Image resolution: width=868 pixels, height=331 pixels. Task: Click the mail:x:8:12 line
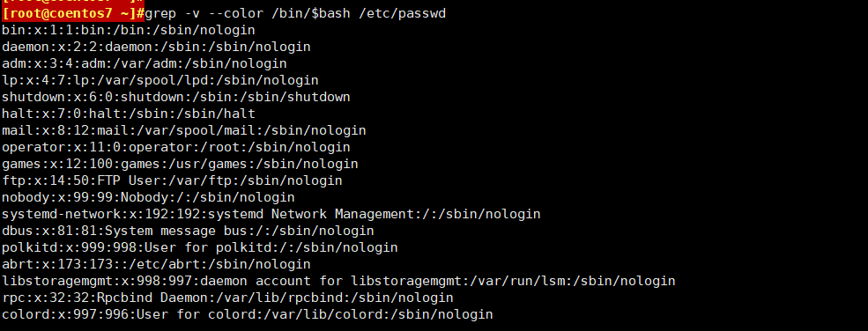(184, 131)
